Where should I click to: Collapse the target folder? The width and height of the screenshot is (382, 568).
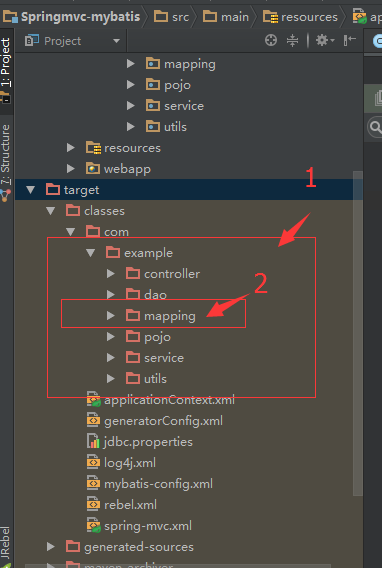click(31, 190)
